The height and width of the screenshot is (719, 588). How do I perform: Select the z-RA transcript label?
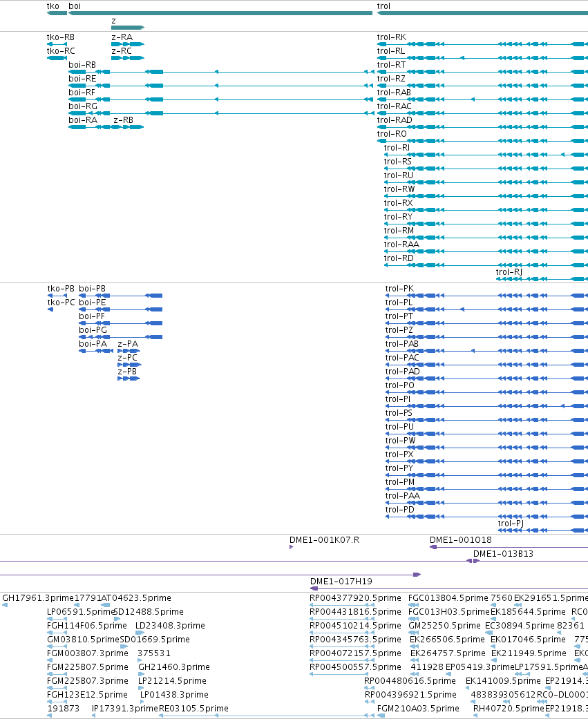coord(122,37)
